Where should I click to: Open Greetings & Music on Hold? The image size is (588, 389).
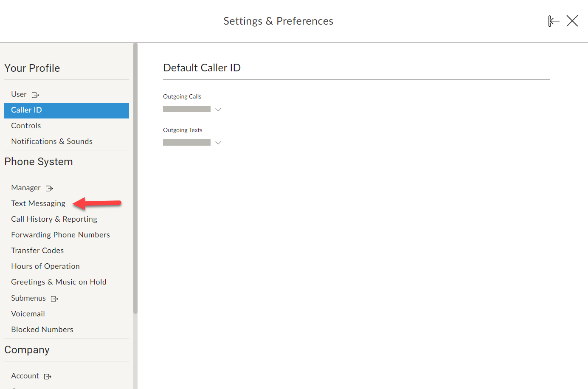[59, 282]
